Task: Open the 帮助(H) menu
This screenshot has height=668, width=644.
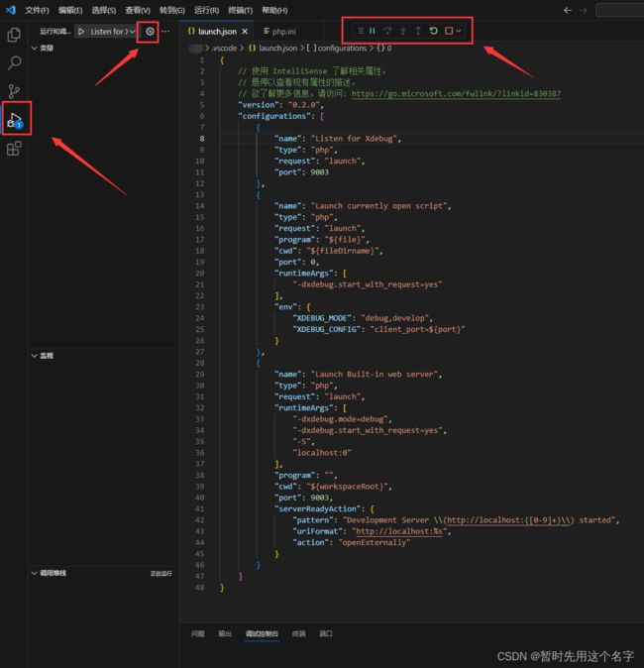Action: [x=274, y=10]
